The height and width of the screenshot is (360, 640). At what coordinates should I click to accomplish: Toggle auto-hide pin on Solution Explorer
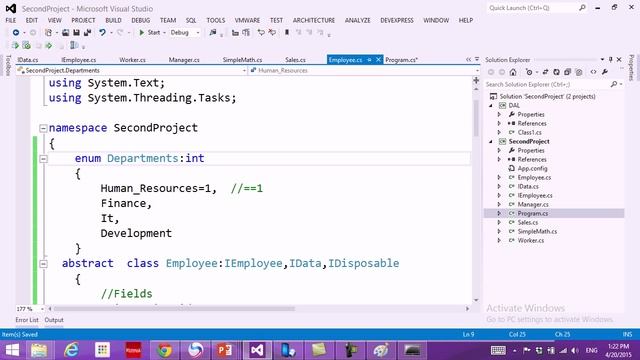[x=611, y=60]
